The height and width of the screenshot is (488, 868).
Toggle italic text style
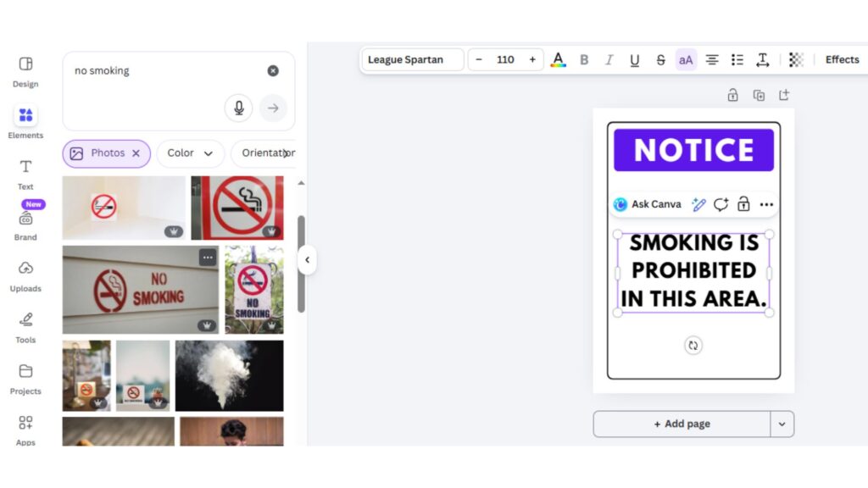(x=609, y=59)
